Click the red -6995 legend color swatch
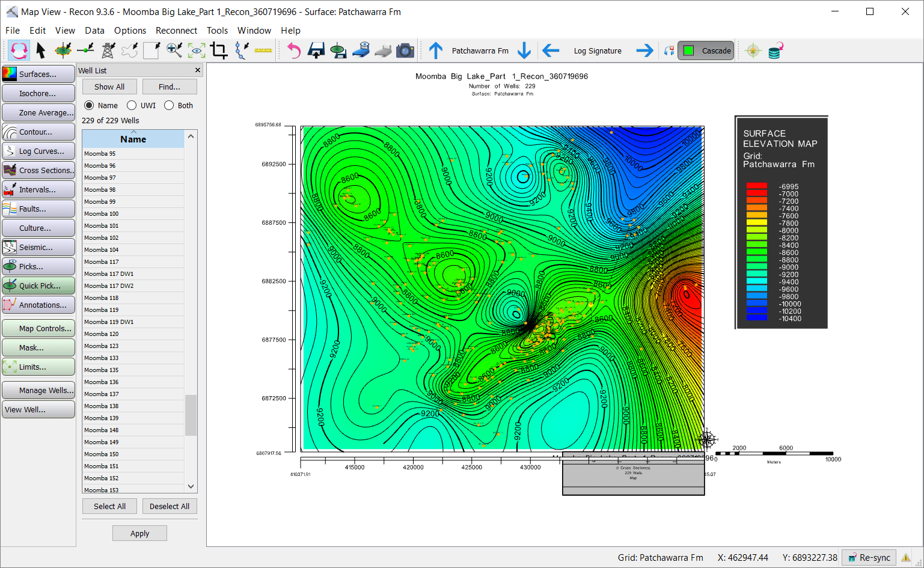The image size is (924, 568). (756, 186)
